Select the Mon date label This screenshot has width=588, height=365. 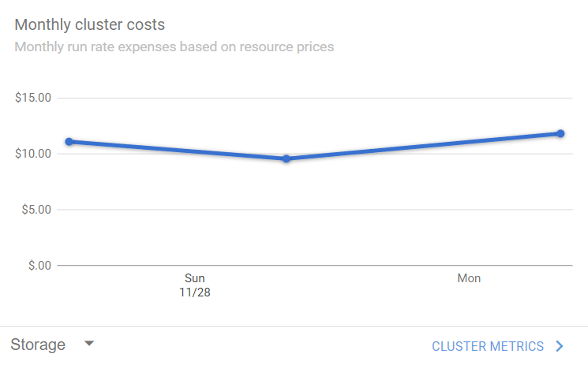[x=469, y=278]
